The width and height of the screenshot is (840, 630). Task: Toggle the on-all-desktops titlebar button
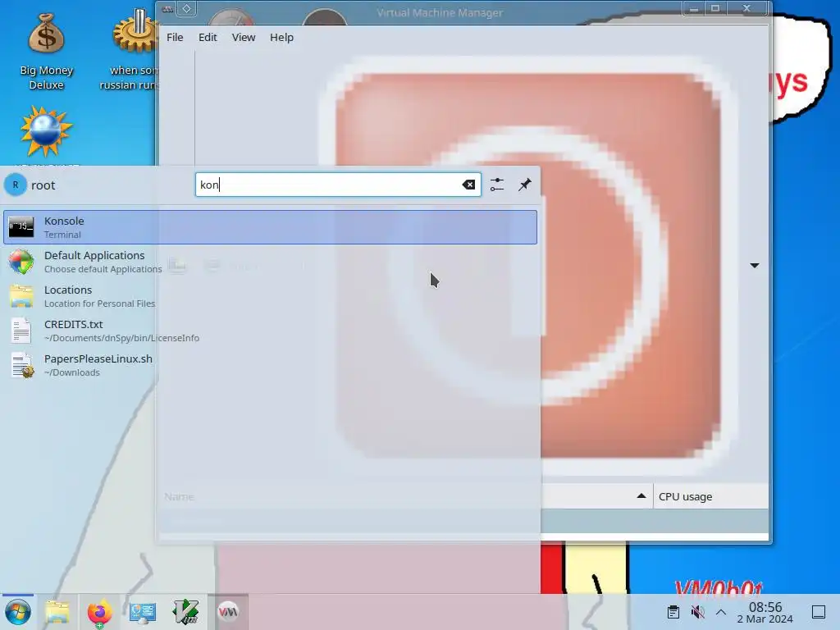pyautogui.click(x=186, y=8)
